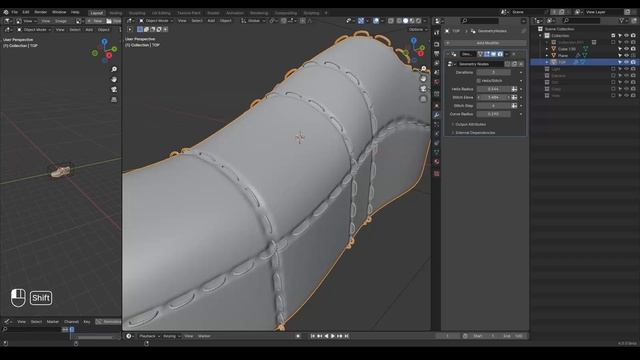
Task: Open the Render menu
Action: [x=40, y=12]
